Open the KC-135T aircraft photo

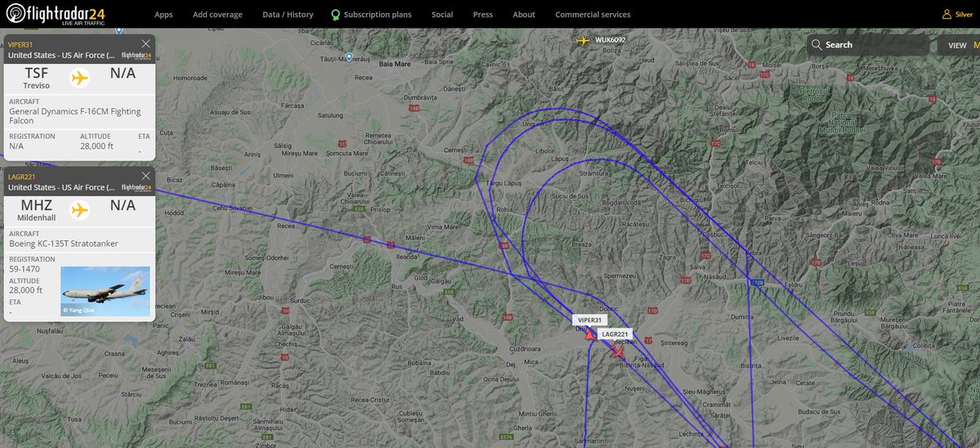(x=105, y=291)
